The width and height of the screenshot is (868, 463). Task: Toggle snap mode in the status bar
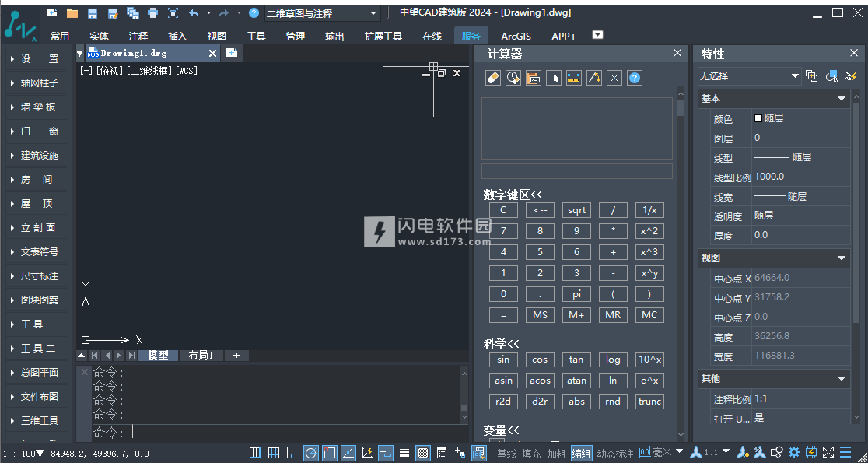coord(254,453)
